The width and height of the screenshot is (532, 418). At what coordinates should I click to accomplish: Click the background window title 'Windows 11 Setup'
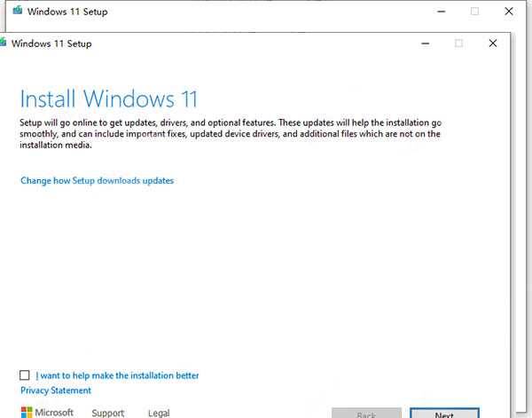tap(67, 12)
